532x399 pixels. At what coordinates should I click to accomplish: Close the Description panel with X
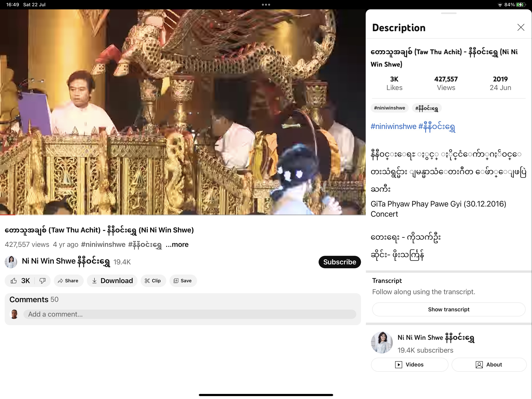[521, 27]
